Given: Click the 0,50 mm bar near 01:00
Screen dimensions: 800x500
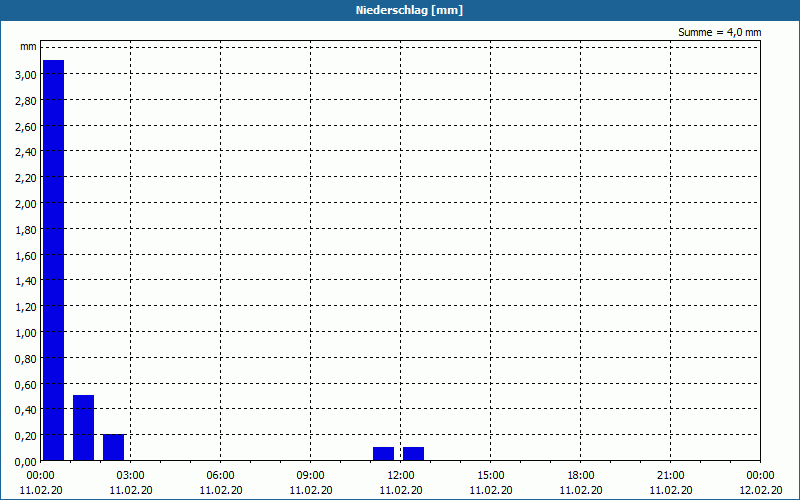Looking at the screenshot, I should (x=84, y=428).
